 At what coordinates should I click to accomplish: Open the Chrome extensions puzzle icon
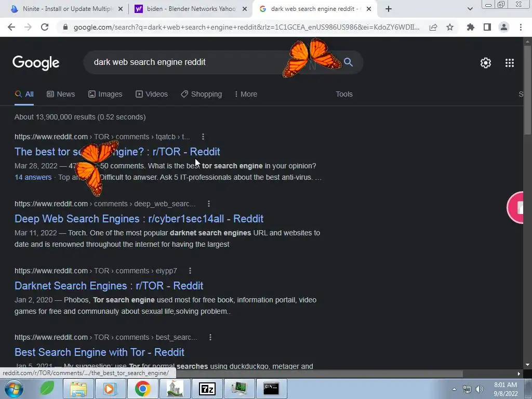[470, 27]
